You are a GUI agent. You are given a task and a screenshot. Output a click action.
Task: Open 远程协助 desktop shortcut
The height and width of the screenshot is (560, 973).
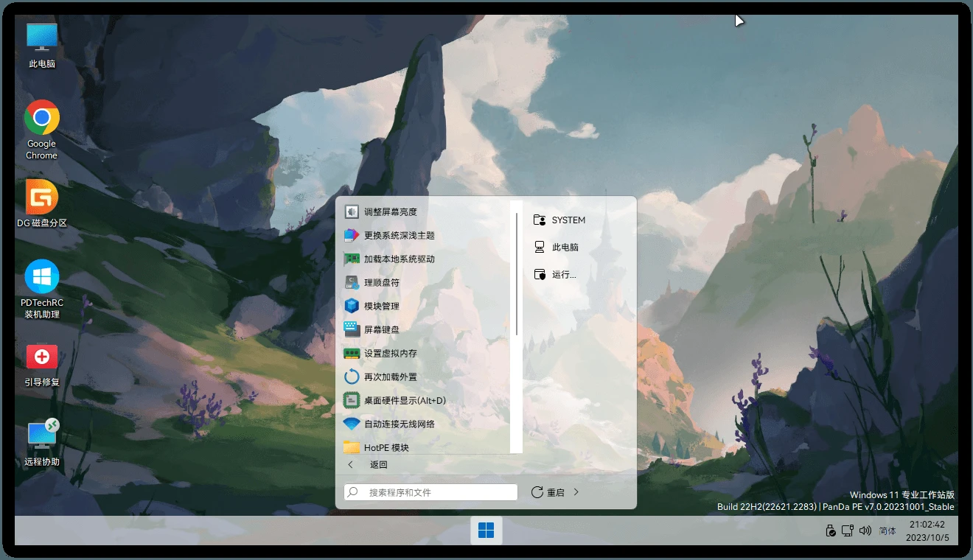click(42, 444)
